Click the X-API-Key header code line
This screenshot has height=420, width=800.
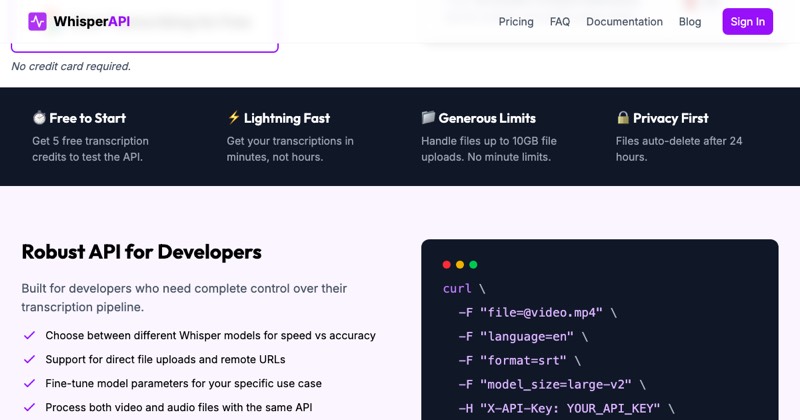(x=566, y=408)
